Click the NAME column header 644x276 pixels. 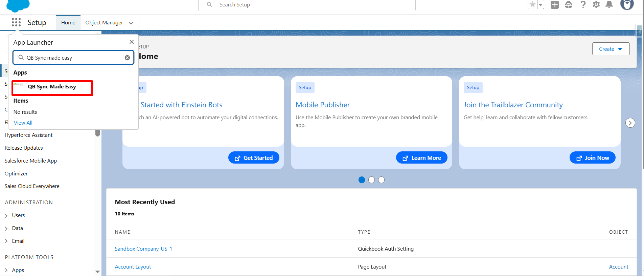coord(122,232)
